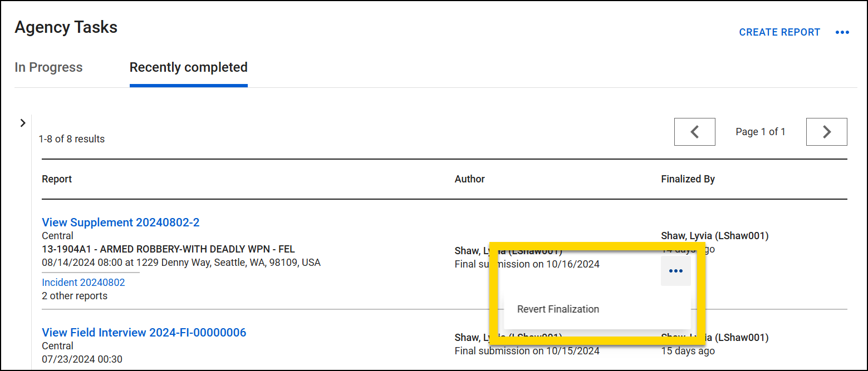868x371 pixels.
Task: Click the Finalized By column header
Action: click(688, 179)
